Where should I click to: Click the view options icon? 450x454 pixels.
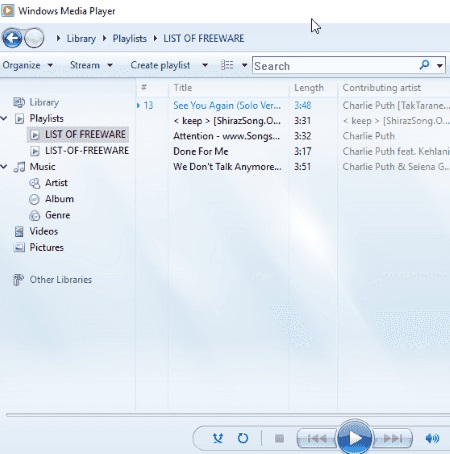(227, 65)
